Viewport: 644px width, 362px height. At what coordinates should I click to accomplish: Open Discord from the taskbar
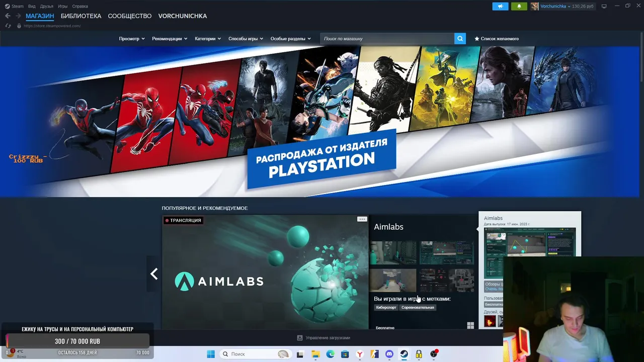(x=389, y=354)
